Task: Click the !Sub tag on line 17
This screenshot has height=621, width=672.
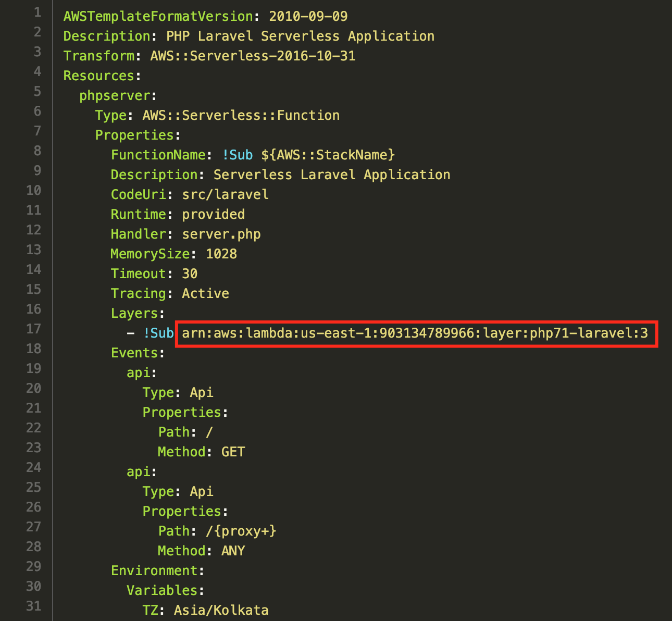Action: (158, 333)
